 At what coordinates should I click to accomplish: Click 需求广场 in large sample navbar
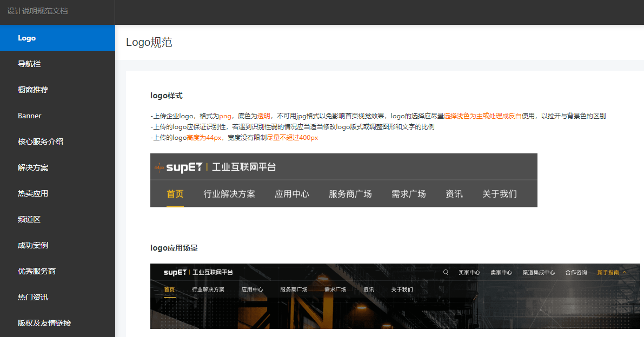(409, 194)
